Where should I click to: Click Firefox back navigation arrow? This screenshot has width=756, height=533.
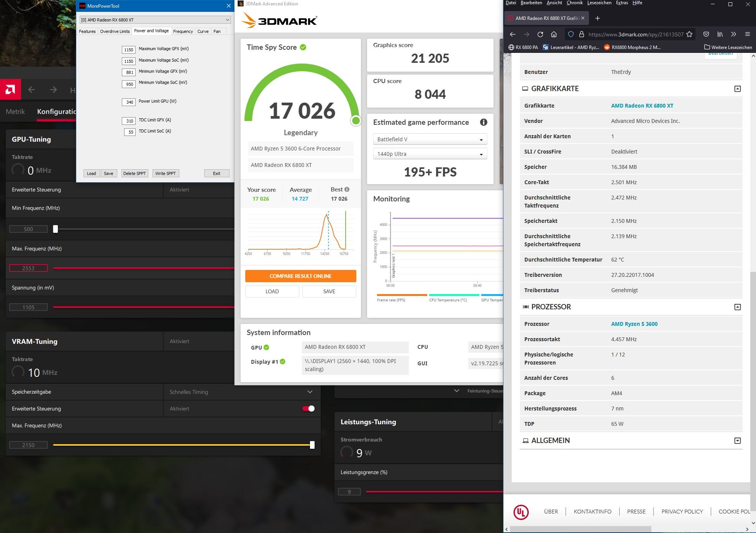coord(512,34)
